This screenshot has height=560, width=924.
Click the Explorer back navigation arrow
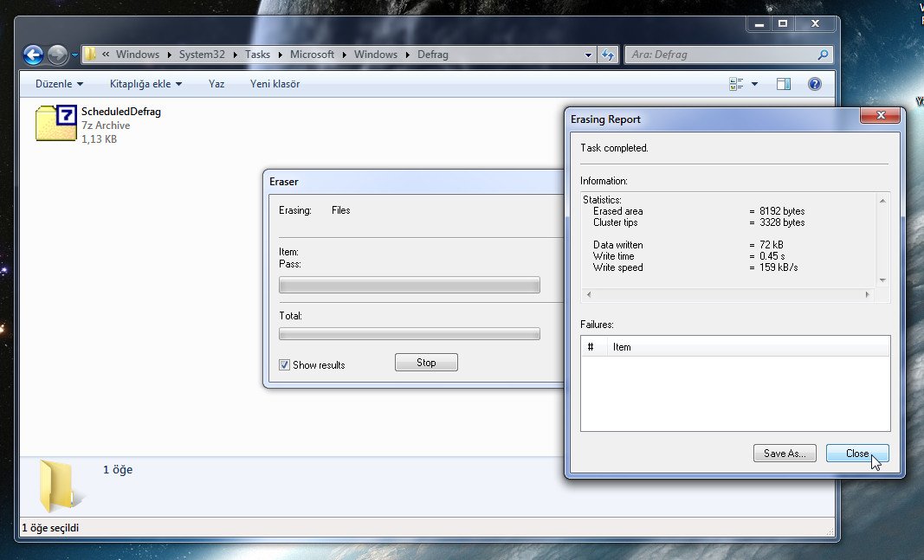[34, 55]
